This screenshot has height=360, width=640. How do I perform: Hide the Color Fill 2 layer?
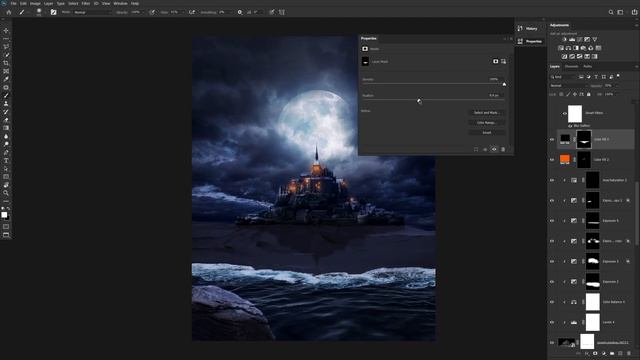point(552,160)
